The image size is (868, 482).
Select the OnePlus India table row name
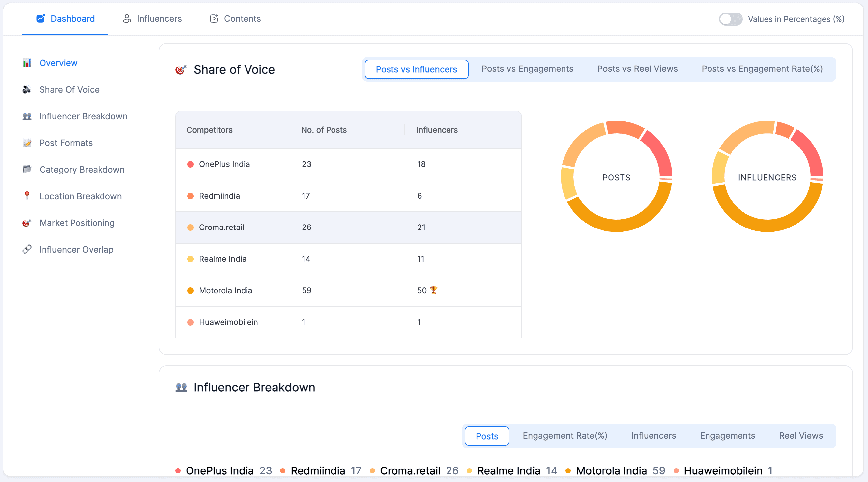pyautogui.click(x=224, y=164)
